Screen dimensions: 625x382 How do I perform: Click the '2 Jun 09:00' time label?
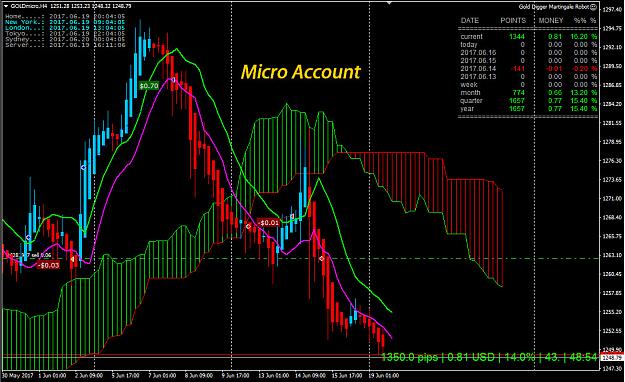pyautogui.click(x=89, y=375)
